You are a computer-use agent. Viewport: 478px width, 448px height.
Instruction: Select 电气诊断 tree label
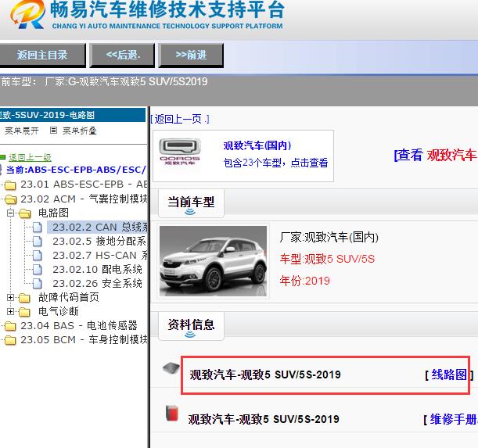coord(58,311)
